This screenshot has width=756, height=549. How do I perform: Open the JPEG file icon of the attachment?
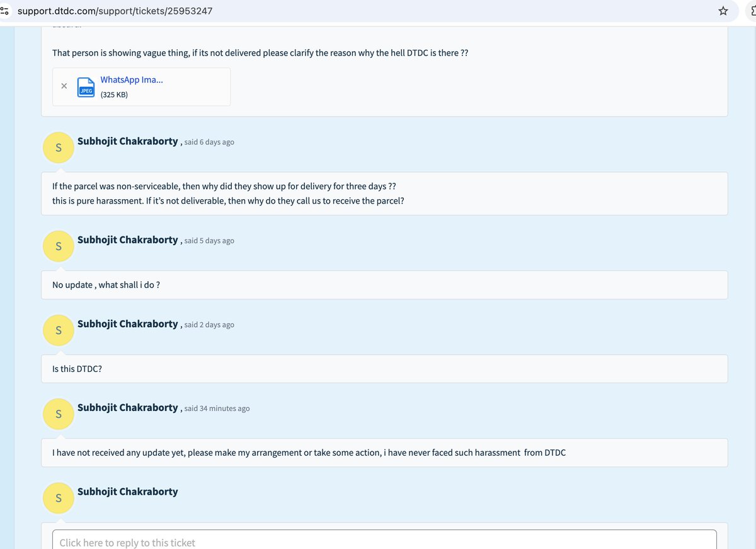pos(85,87)
